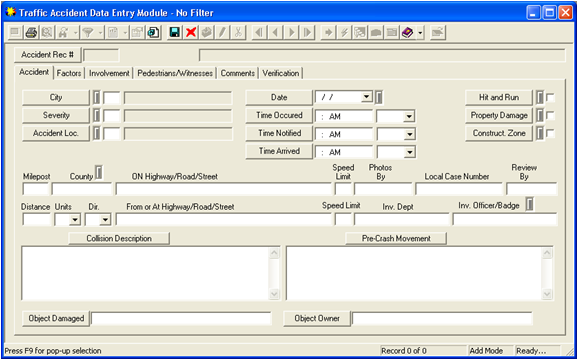Click the scissors cut icon
Image resolution: width=577 pixels, height=360 pixels.
(238, 33)
